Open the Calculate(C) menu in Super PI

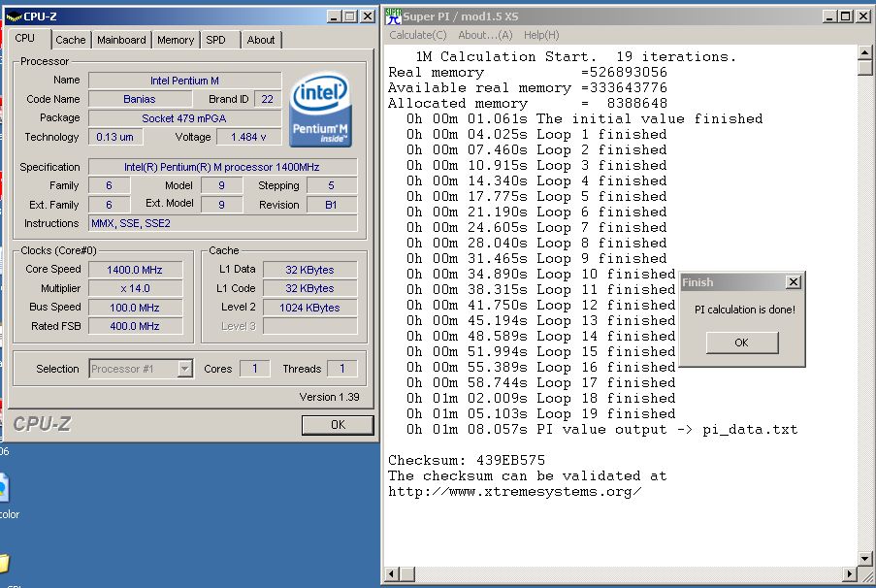pyautogui.click(x=418, y=35)
